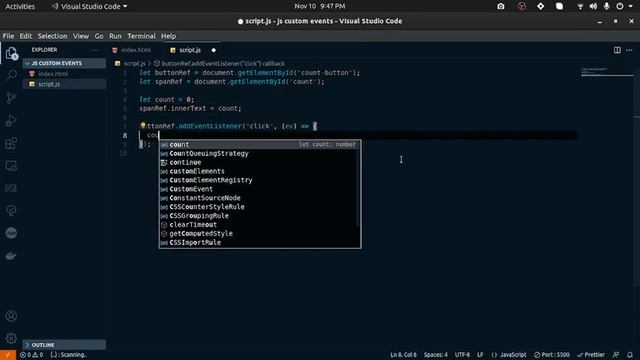Open the View menu
Screen dimensions: 640x360
(x=81, y=36)
